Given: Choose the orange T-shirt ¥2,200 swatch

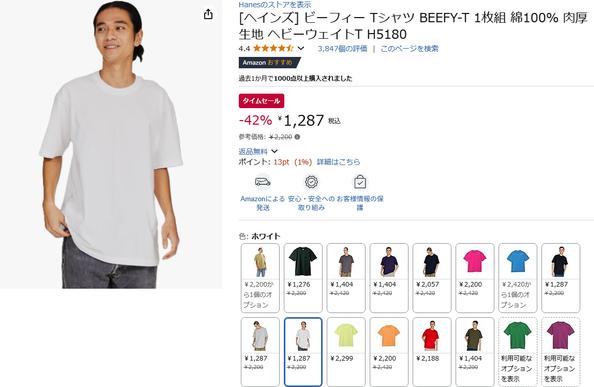Looking at the screenshot, I should coord(389,352).
